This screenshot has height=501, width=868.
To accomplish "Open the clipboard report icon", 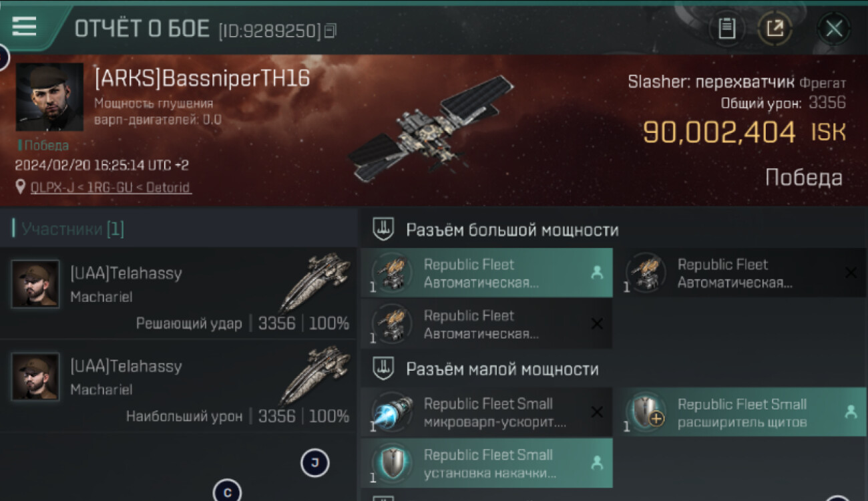I will pos(726,29).
